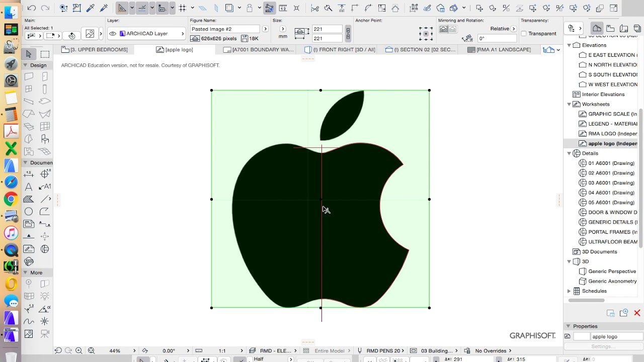This screenshot has width=644, height=362.
Task: Activate the Inject Parameters syringe
Action: click(x=104, y=8)
